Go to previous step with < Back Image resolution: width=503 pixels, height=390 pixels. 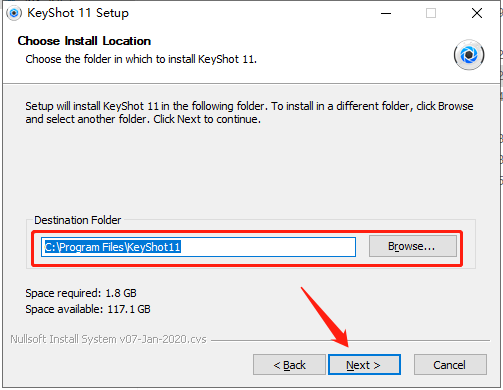click(289, 365)
